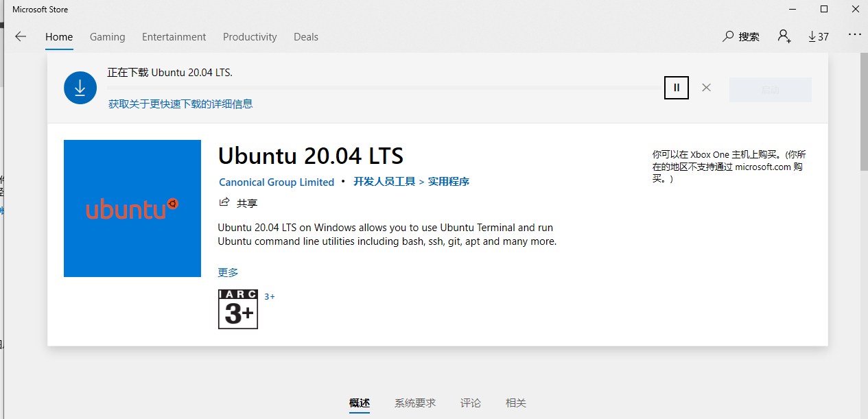Screen dimensions: 868x419
Task: Minimize the Microsoft Store window
Action: pyautogui.click(x=793, y=9)
